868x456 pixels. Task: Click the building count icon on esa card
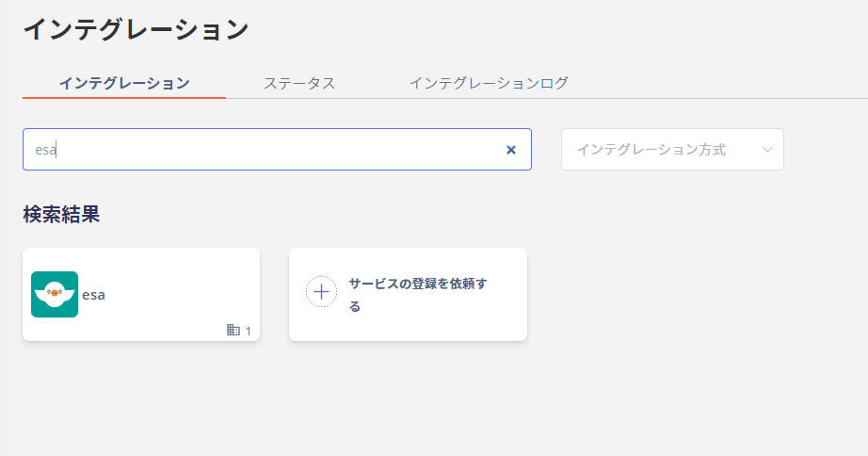233,331
